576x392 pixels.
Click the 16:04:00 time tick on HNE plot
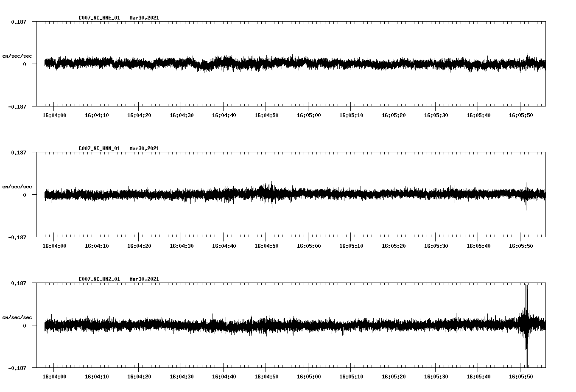click(54, 115)
